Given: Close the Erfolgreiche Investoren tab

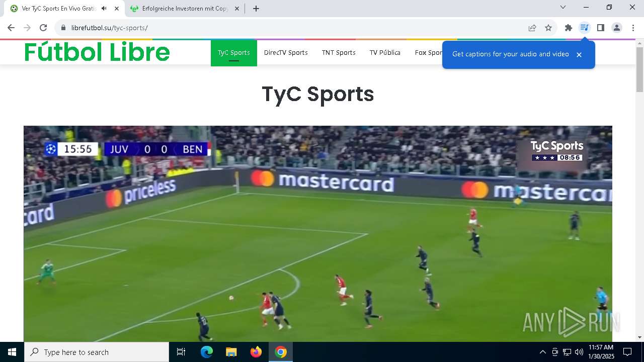Looking at the screenshot, I should 236,9.
